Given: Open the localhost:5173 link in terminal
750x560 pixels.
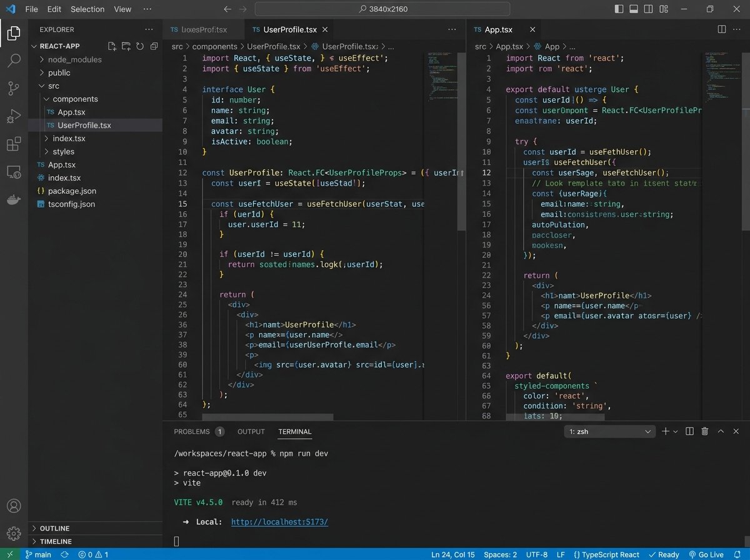Looking at the screenshot, I should click(279, 522).
